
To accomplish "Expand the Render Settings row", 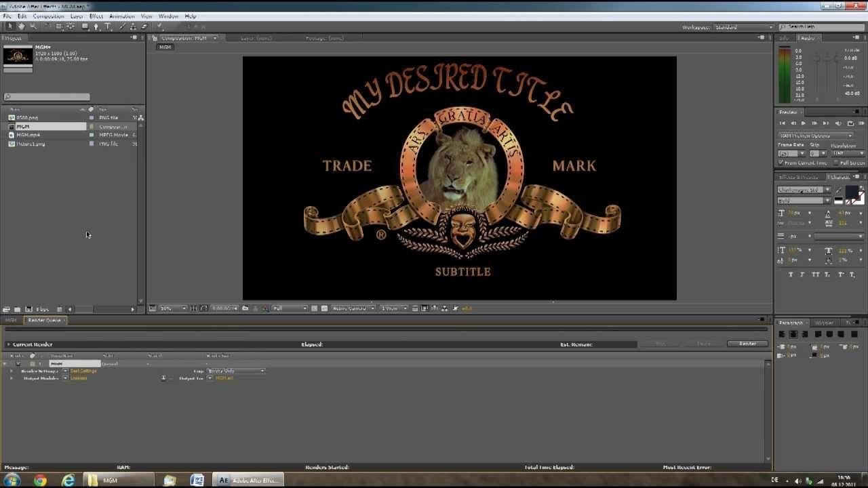I will coord(11,371).
